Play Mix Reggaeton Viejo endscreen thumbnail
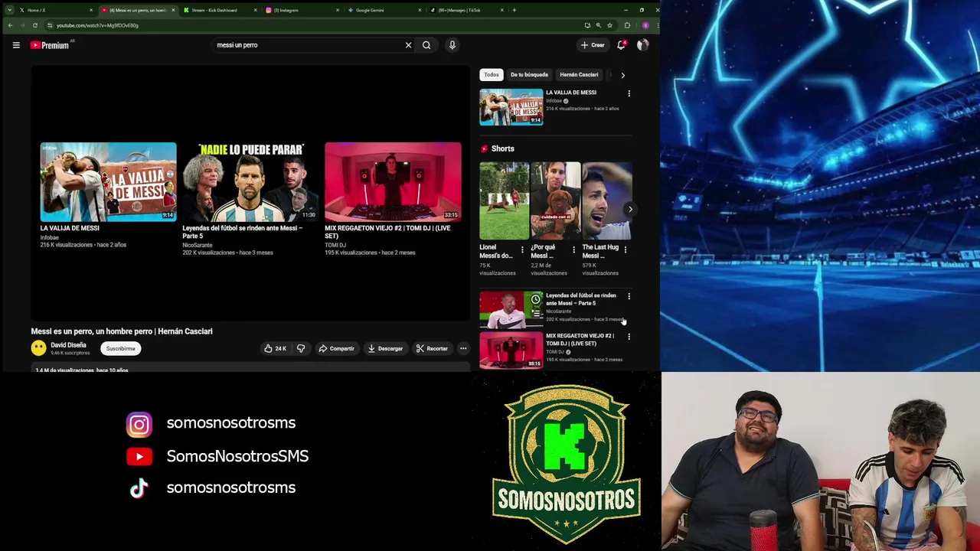This screenshot has width=980, height=551. point(393,181)
